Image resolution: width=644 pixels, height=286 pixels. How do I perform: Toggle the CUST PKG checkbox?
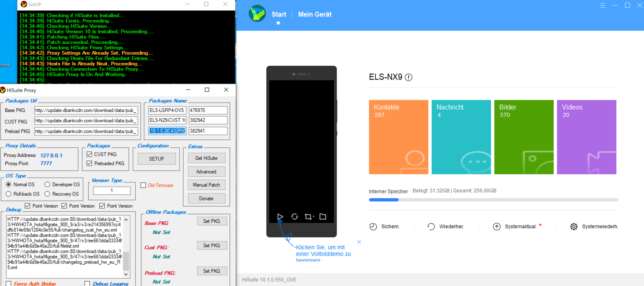pyautogui.click(x=89, y=154)
